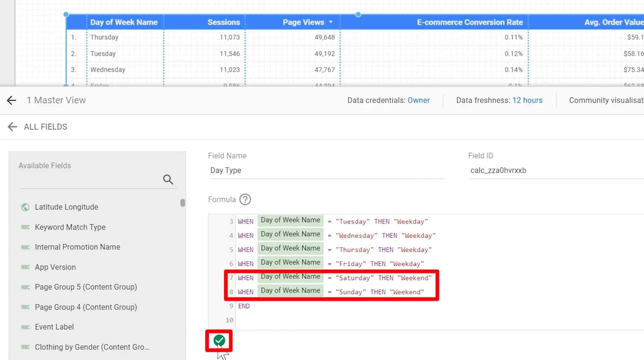
Task: Click the green checkmark to validate the formula
Action: coord(219,340)
